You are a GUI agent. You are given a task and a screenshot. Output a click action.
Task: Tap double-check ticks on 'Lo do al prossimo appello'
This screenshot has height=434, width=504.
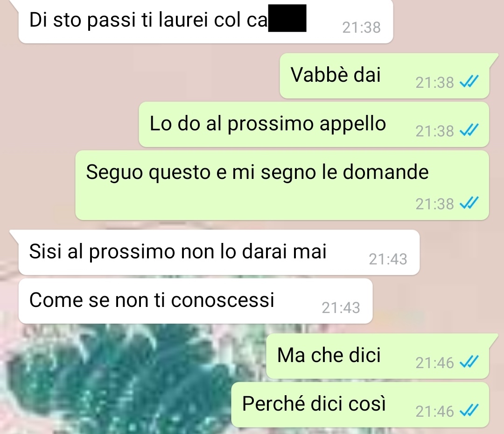[x=469, y=130]
